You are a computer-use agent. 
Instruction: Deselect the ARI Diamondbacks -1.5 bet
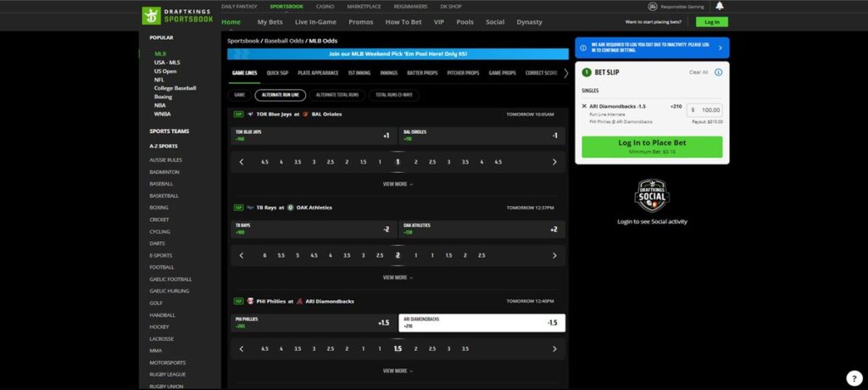(x=482, y=323)
